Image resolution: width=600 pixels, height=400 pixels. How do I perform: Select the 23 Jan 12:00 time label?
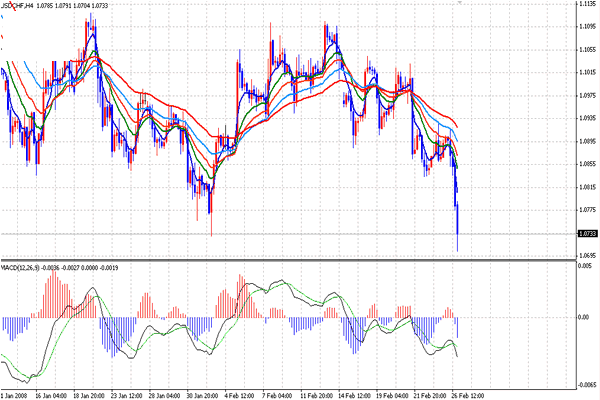[x=126, y=395]
